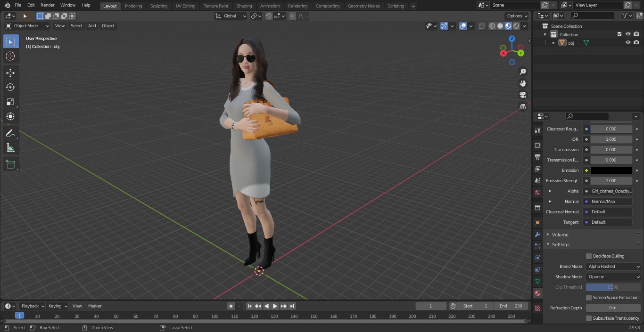The width and height of the screenshot is (644, 332).
Task: Hide obj with its eye icon
Action: click(x=628, y=42)
